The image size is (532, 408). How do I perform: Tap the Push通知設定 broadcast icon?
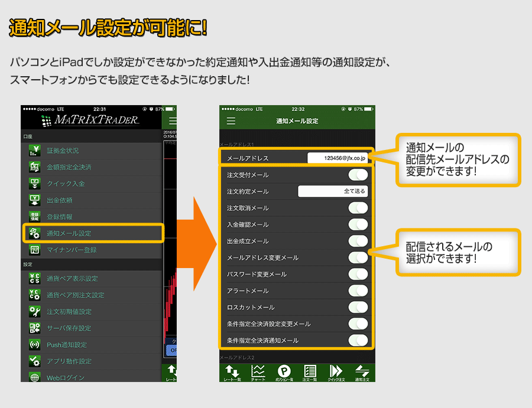coord(35,345)
